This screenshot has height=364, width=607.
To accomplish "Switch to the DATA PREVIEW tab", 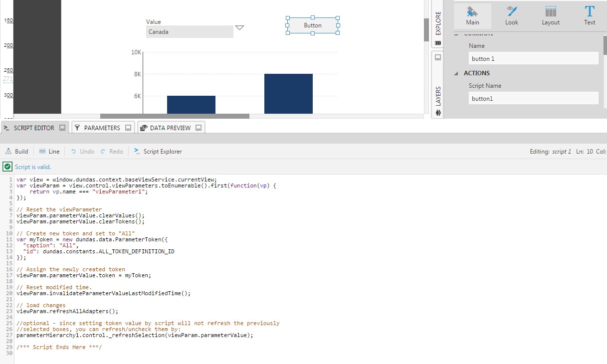I will coord(170,128).
